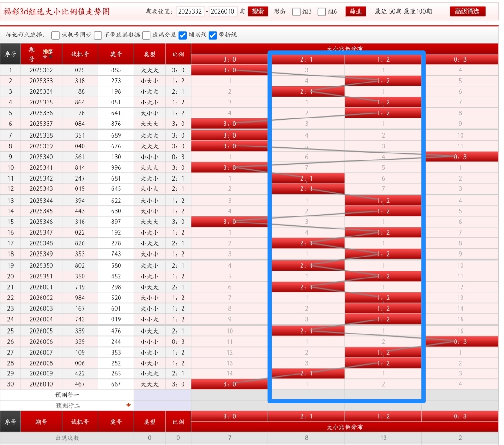The image size is (504, 445).
Task: Disable the 带折线 checkbox
Action: pyautogui.click(x=212, y=35)
